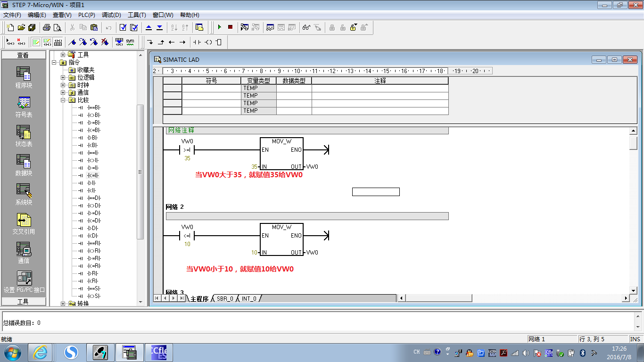Screen dimensions: 644x362
Task: Insert a coil from the toolbar
Action: click(x=208, y=42)
